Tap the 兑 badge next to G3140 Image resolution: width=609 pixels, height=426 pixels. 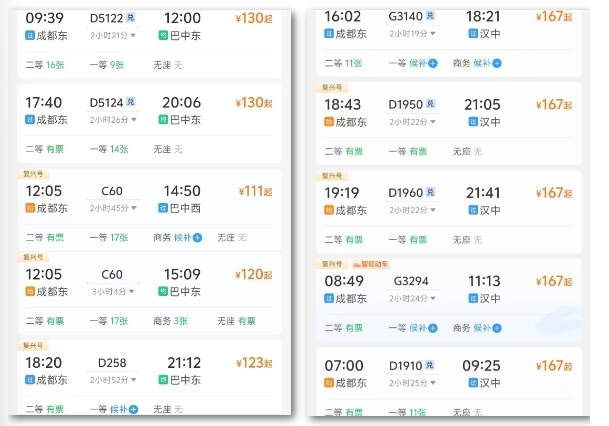click(430, 17)
